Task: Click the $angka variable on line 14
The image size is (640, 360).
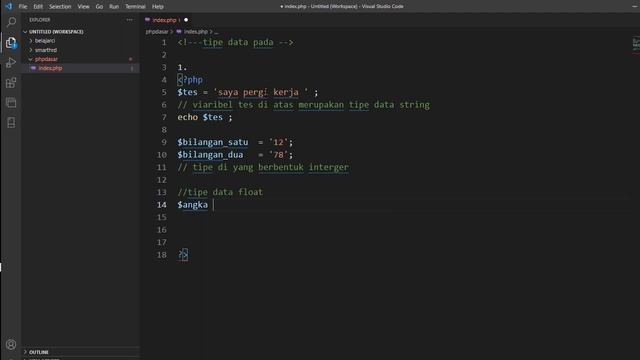Action: 193,204
